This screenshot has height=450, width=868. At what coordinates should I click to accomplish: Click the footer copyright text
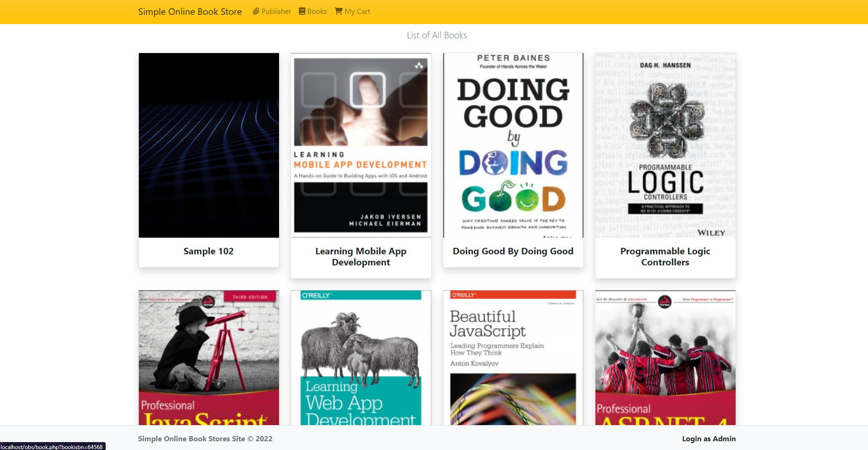[x=205, y=438]
